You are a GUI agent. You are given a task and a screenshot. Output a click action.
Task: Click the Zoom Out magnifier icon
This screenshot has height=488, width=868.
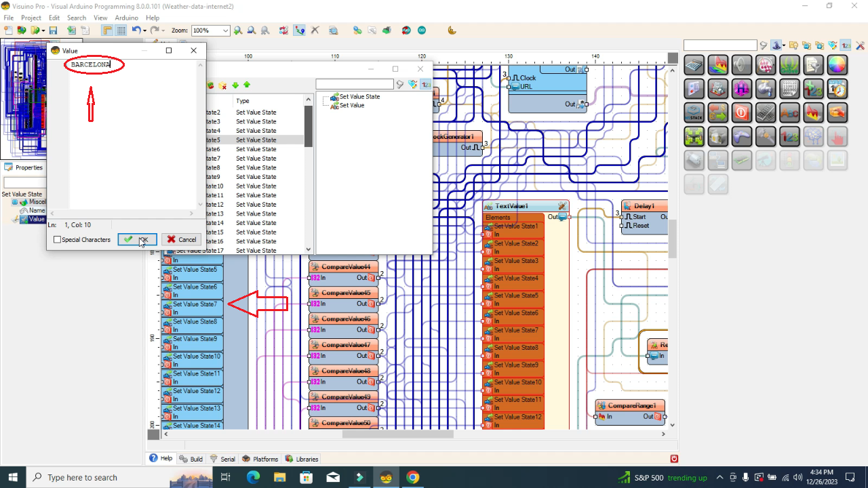pyautogui.click(x=252, y=30)
